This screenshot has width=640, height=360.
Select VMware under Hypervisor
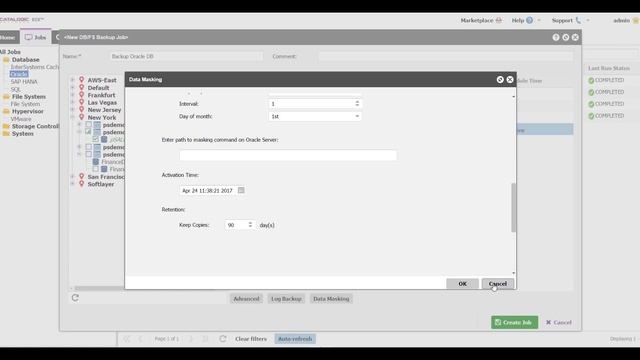21,119
